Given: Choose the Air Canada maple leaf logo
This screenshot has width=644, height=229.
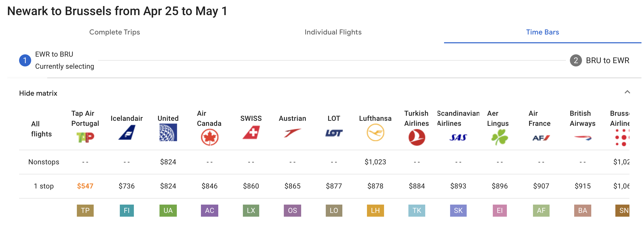Looking at the screenshot, I should (209, 137).
